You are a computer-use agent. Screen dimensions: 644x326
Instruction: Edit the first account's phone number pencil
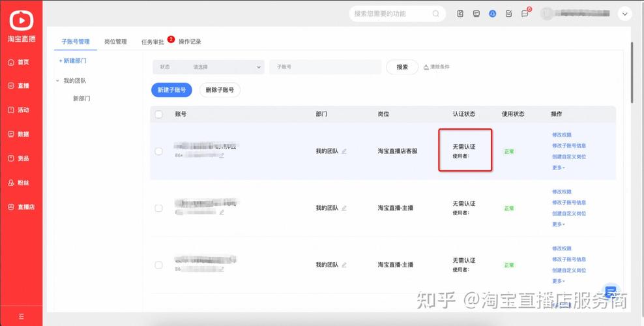coord(222,156)
